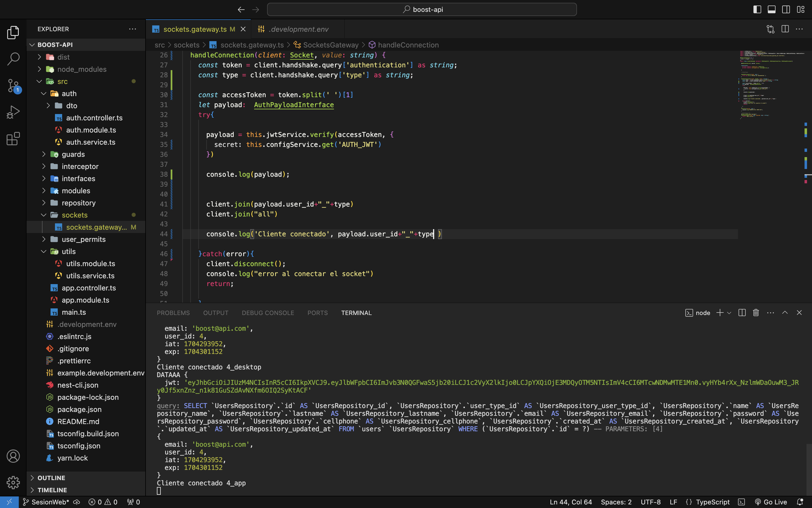
Task: Click Go Live in the status bar
Action: pyautogui.click(x=771, y=502)
